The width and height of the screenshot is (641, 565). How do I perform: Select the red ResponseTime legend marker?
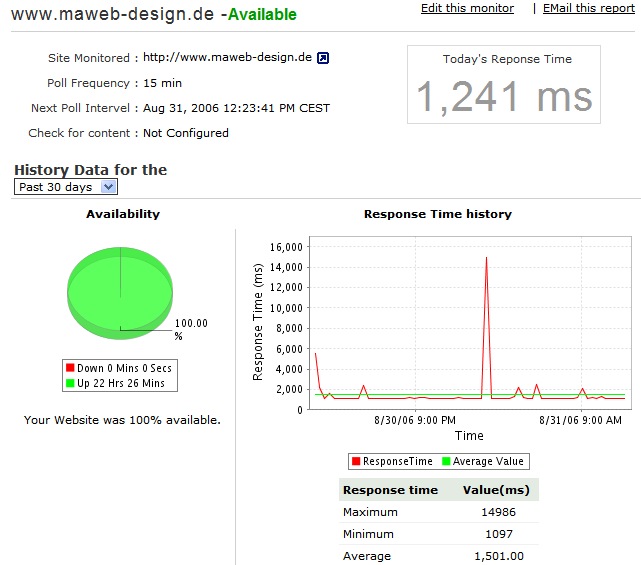click(355, 461)
